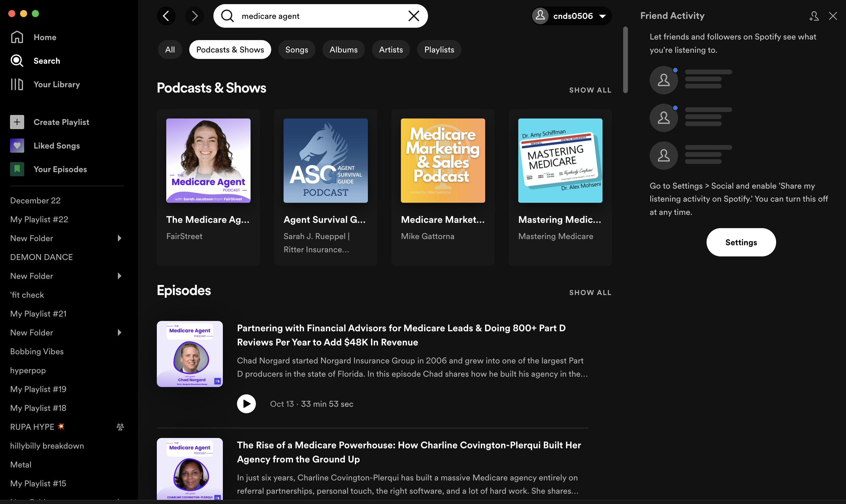The image size is (846, 504).
Task: Click the main content vertical scrollbar
Action: point(625,60)
